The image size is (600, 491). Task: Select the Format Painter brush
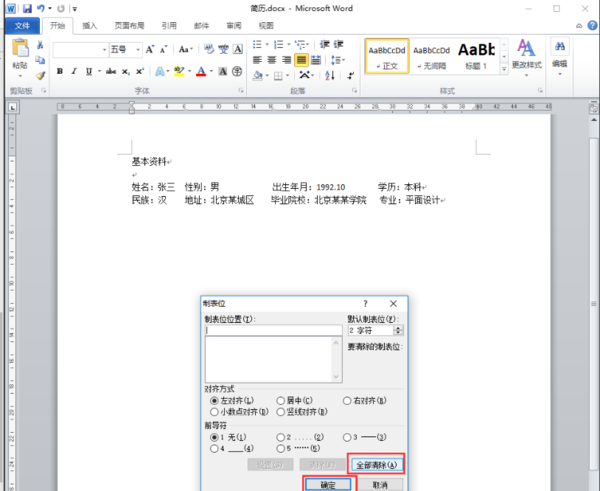click(40, 75)
